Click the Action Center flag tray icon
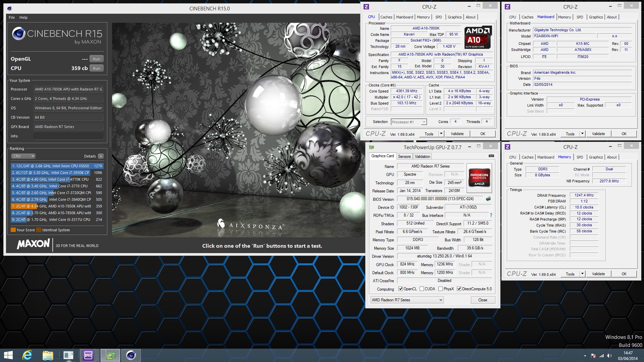This screenshot has height=362, width=644. 593,356
